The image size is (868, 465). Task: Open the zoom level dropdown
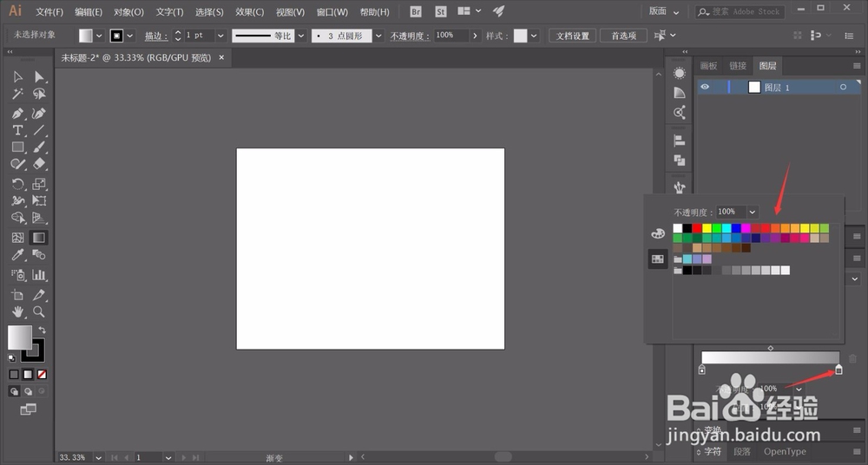point(99,457)
